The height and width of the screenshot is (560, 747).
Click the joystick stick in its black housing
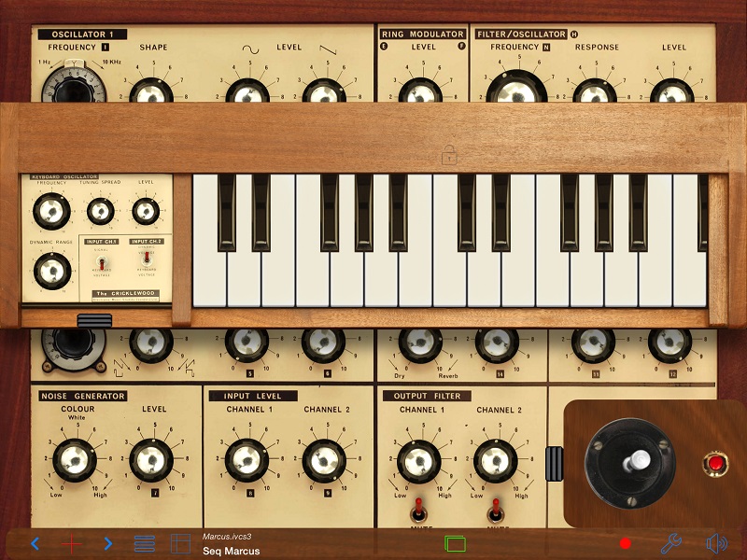point(630,463)
